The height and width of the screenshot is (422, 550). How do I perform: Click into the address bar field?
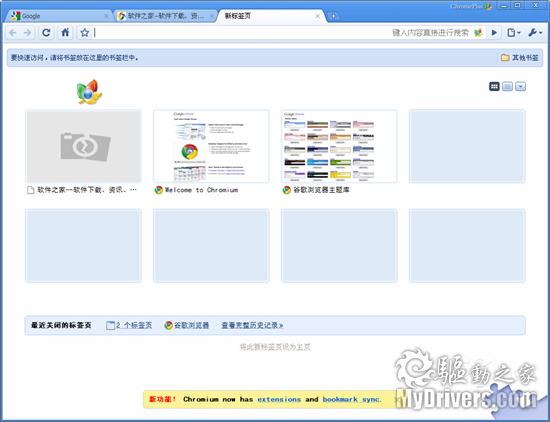coord(242,33)
